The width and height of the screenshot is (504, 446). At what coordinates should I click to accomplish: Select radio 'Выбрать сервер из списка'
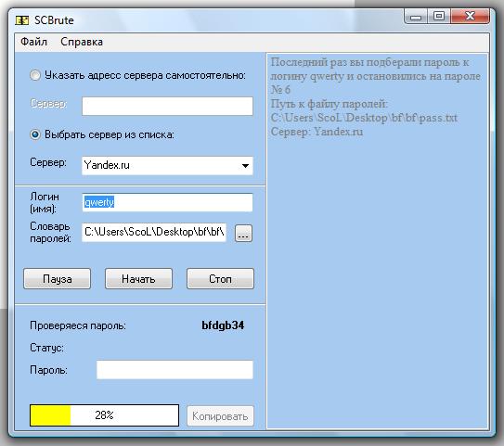tap(35, 134)
